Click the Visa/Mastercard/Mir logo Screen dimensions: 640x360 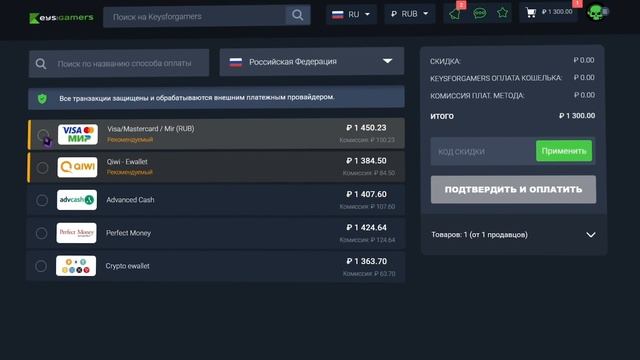78,134
